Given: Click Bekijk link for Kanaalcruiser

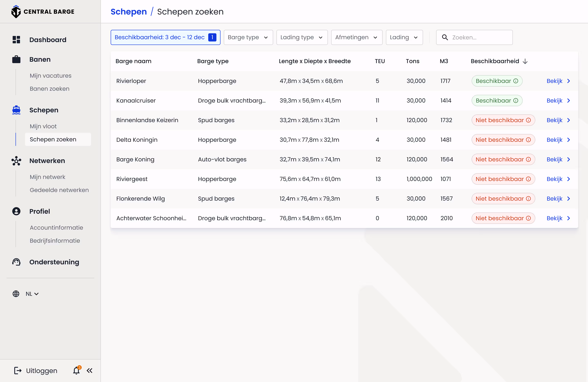Looking at the screenshot, I should click(x=554, y=100).
